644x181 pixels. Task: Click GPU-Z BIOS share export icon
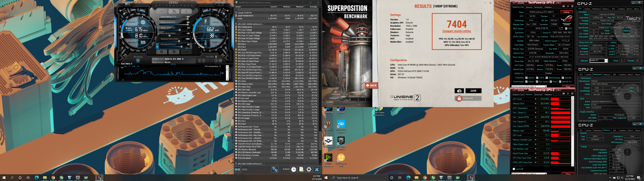pyautogui.click(x=561, y=28)
